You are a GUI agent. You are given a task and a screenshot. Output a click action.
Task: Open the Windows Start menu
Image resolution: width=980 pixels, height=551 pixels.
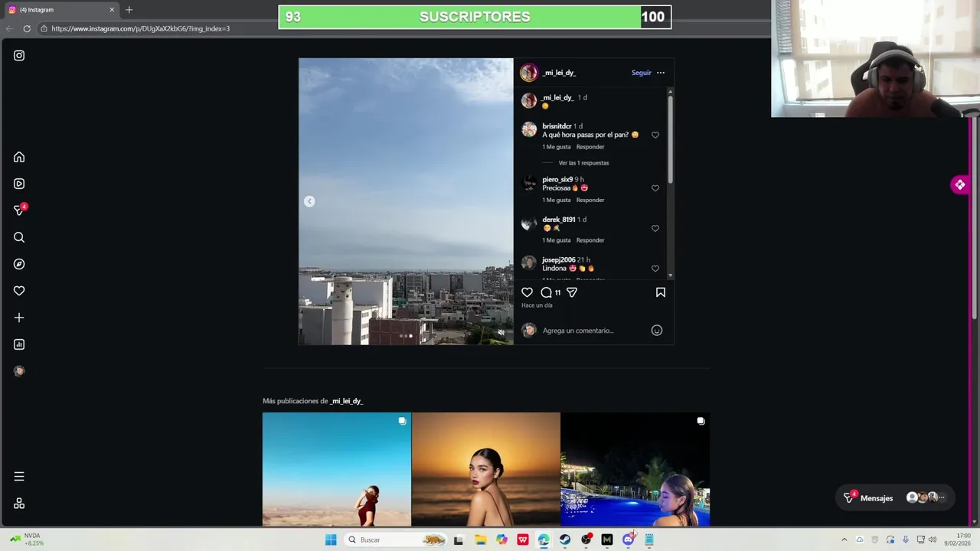331,540
